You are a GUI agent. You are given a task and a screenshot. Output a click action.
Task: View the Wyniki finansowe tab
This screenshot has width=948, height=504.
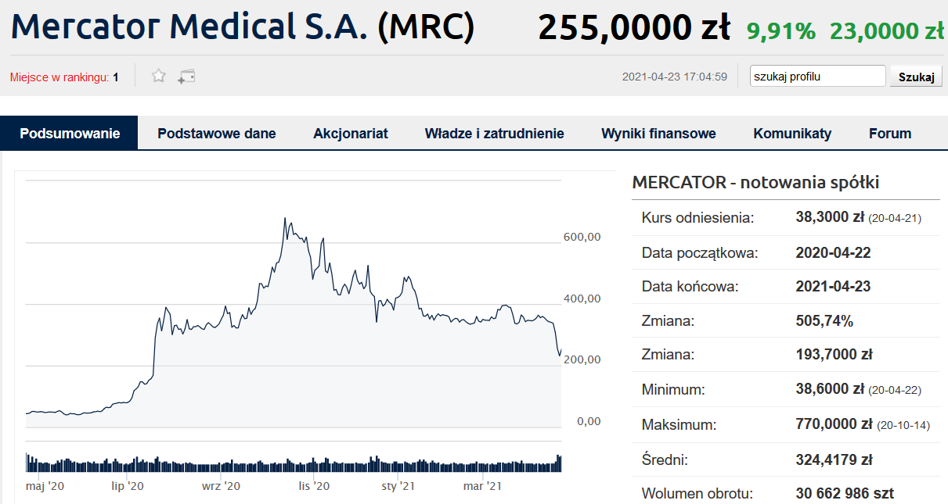click(x=658, y=134)
